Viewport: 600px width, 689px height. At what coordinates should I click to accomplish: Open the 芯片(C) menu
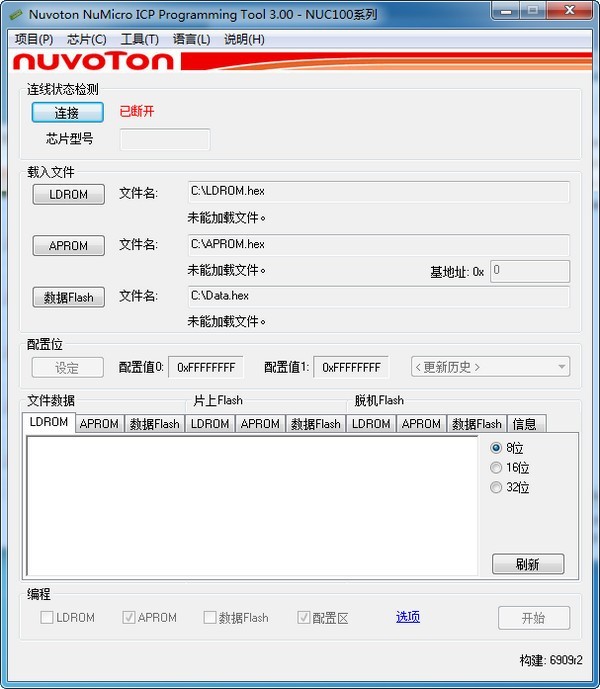(x=87, y=40)
